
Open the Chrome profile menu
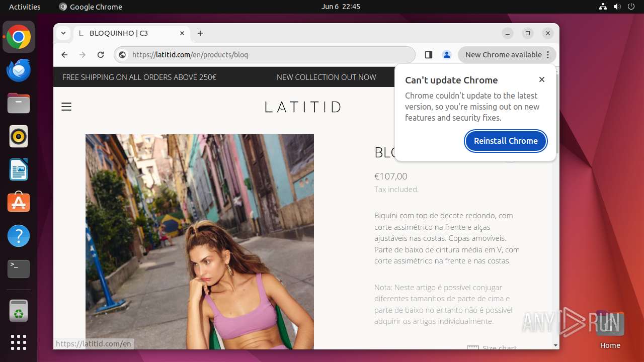(447, 55)
